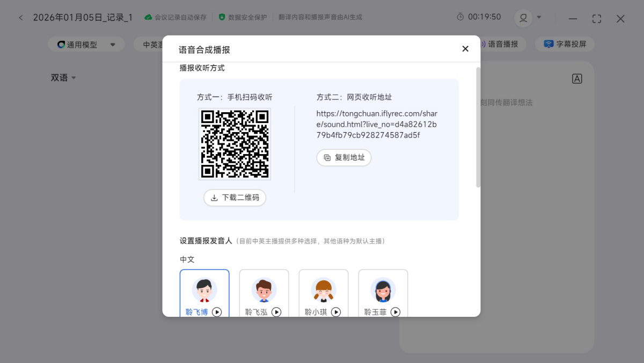Click the back arrow beside the meeting title
This screenshot has width=644, height=363.
20,17
